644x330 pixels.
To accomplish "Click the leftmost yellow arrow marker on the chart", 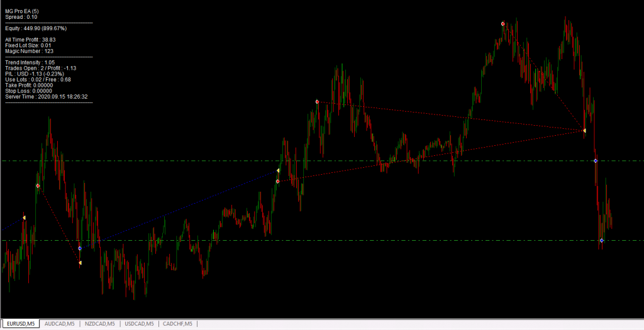I will tap(24, 218).
